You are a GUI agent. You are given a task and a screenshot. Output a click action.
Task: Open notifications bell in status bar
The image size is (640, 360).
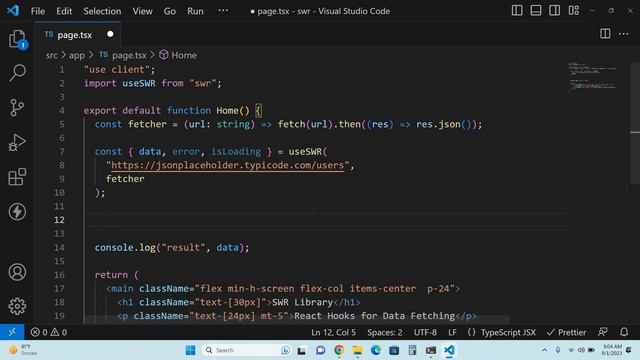click(x=624, y=332)
